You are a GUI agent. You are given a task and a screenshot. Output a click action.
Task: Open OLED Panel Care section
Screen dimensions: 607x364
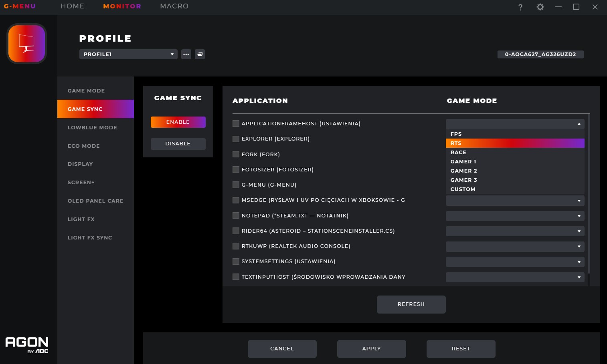pos(95,201)
